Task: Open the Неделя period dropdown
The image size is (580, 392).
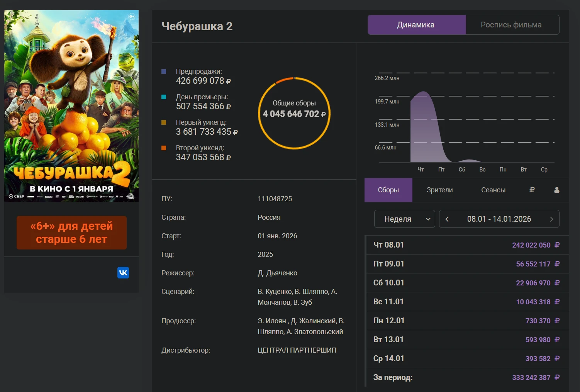Action: (x=404, y=219)
